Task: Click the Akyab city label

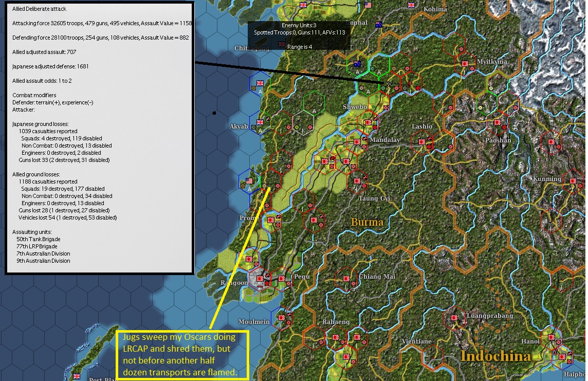Action: (238, 126)
